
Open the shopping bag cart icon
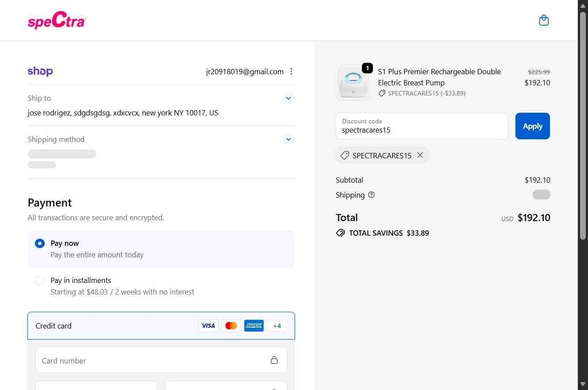click(544, 20)
